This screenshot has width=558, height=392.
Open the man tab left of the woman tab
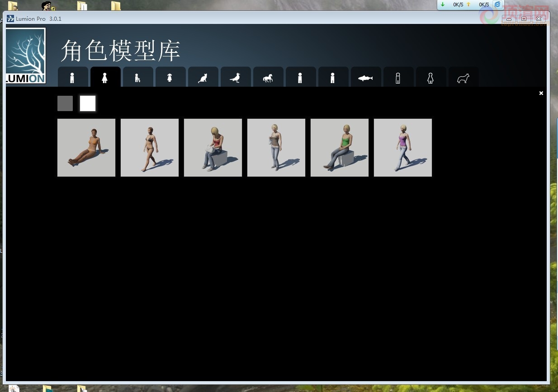(72, 77)
